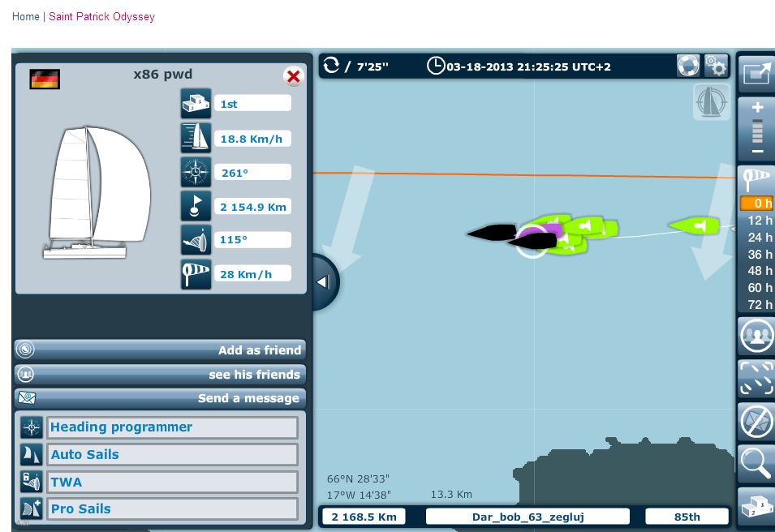
Task: Click the 'Add as friend' button
Action: [x=160, y=350]
